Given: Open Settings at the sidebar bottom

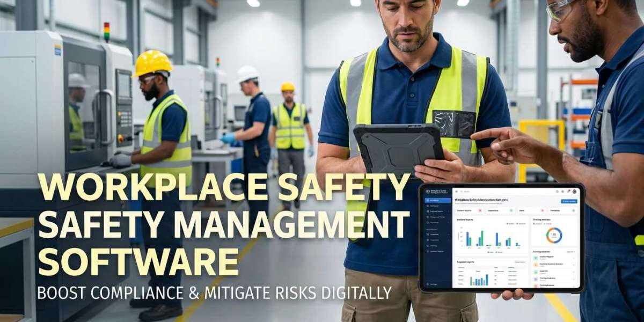Looking at the screenshot, I should click(x=433, y=284).
